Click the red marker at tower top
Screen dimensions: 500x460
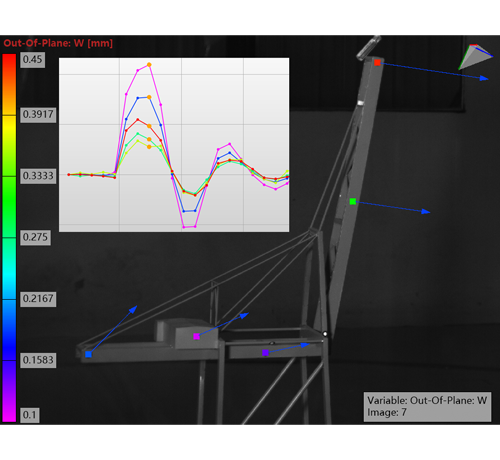click(377, 63)
